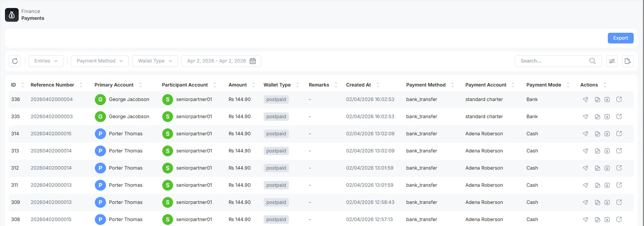Download receipt icon for payment 335
The width and height of the screenshot is (644, 226).
click(607, 117)
